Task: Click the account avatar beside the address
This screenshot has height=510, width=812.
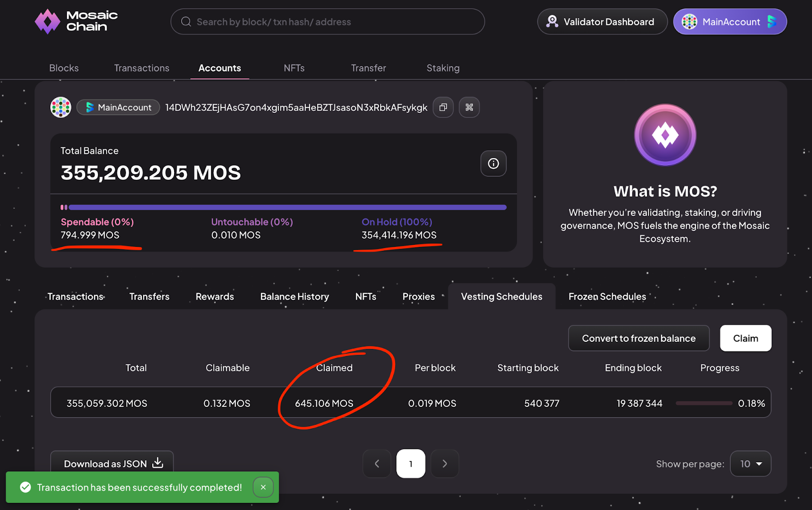Action: pyautogui.click(x=61, y=107)
